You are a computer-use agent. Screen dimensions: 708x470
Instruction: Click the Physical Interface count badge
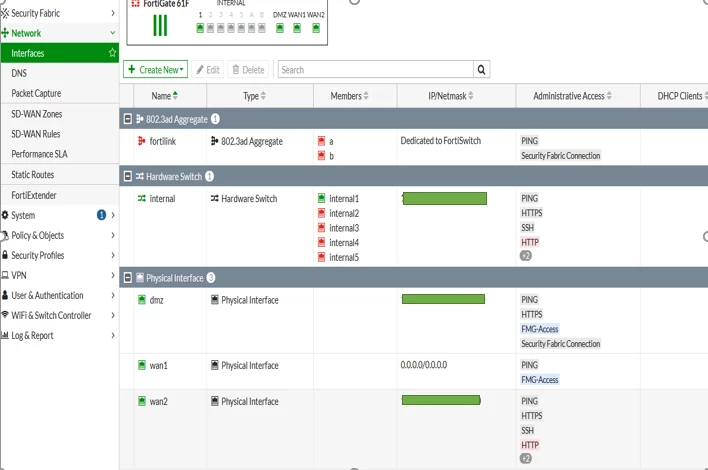[210, 278]
